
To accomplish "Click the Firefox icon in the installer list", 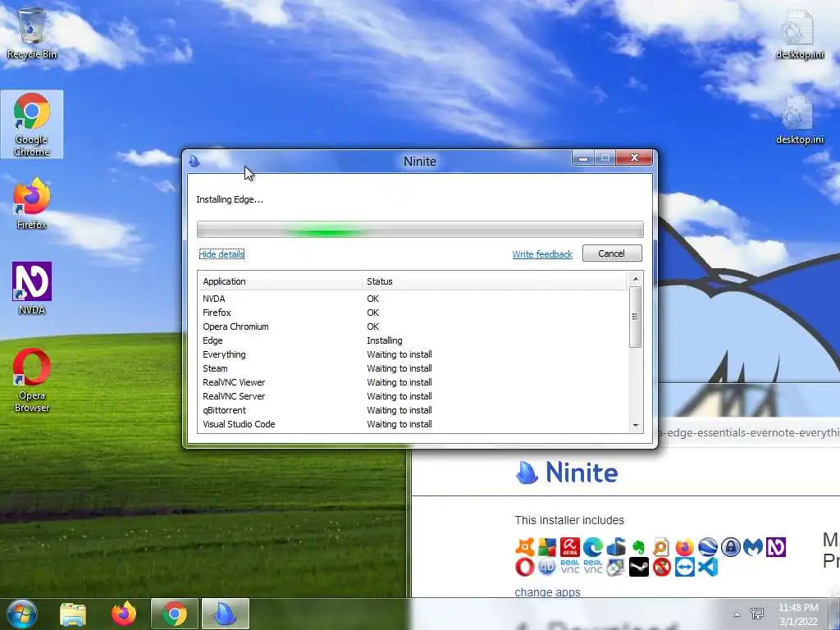I will point(684,547).
